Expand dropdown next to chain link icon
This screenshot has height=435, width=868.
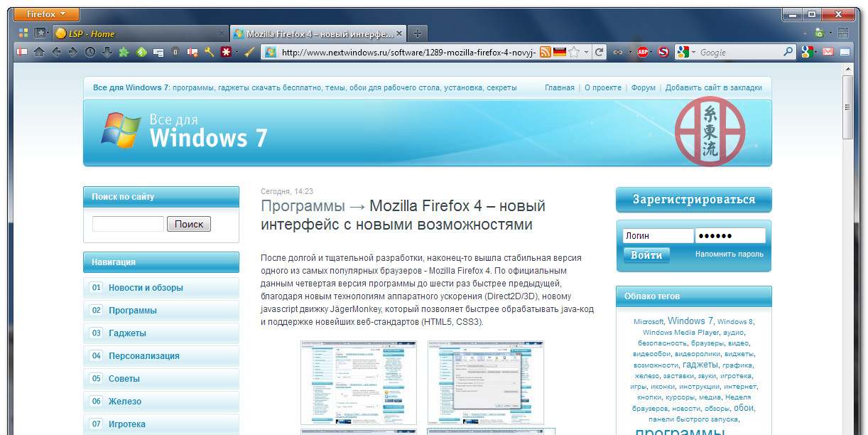pyautogui.click(x=630, y=52)
